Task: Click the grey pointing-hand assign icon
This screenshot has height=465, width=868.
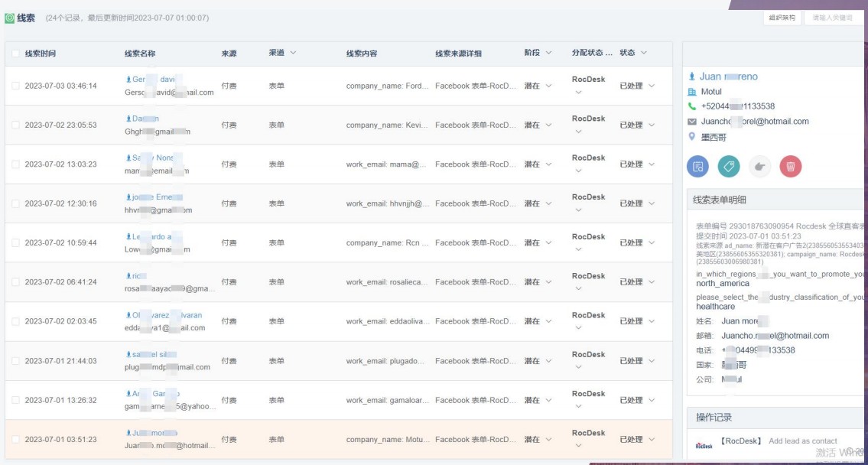Action: pos(759,166)
